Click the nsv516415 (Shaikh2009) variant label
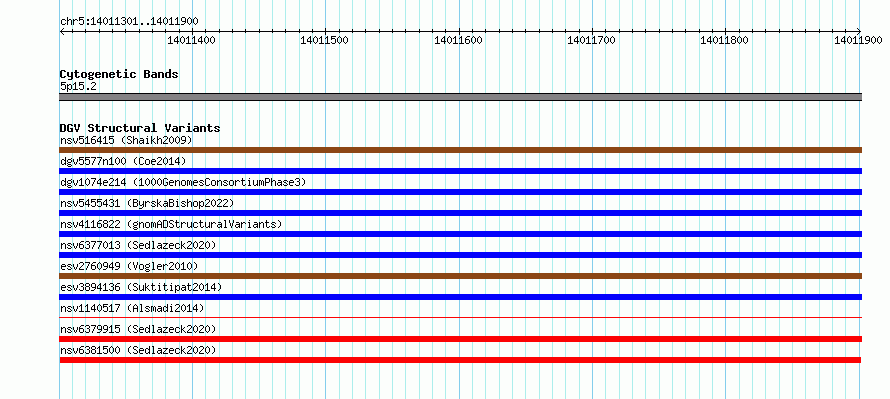This screenshot has height=399, width=890. 126,140
